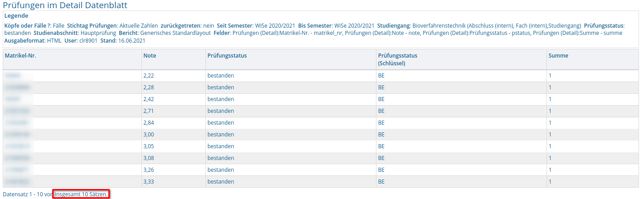Image resolution: width=644 pixels, height=199 pixels.
Task: Click the last grade 3,33
Action: pyautogui.click(x=149, y=181)
